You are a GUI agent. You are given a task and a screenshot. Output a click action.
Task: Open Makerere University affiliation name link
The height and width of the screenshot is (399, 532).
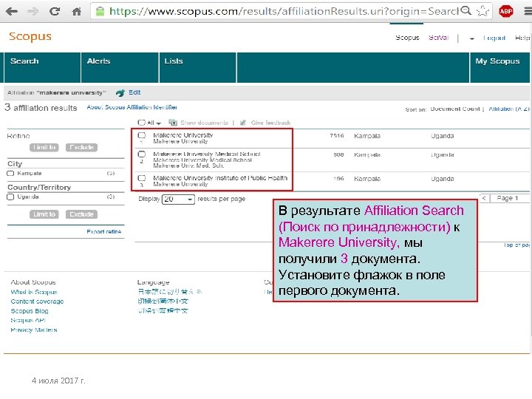[x=183, y=135]
